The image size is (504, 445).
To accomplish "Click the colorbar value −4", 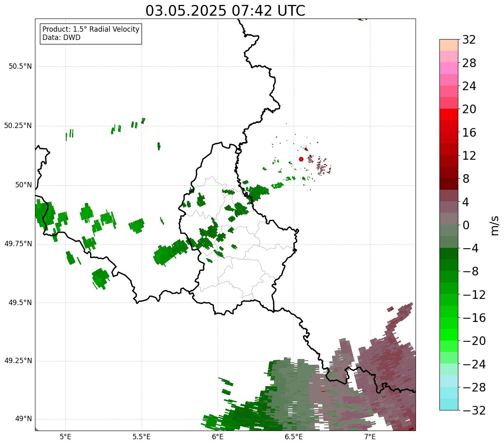I will pos(470,249).
